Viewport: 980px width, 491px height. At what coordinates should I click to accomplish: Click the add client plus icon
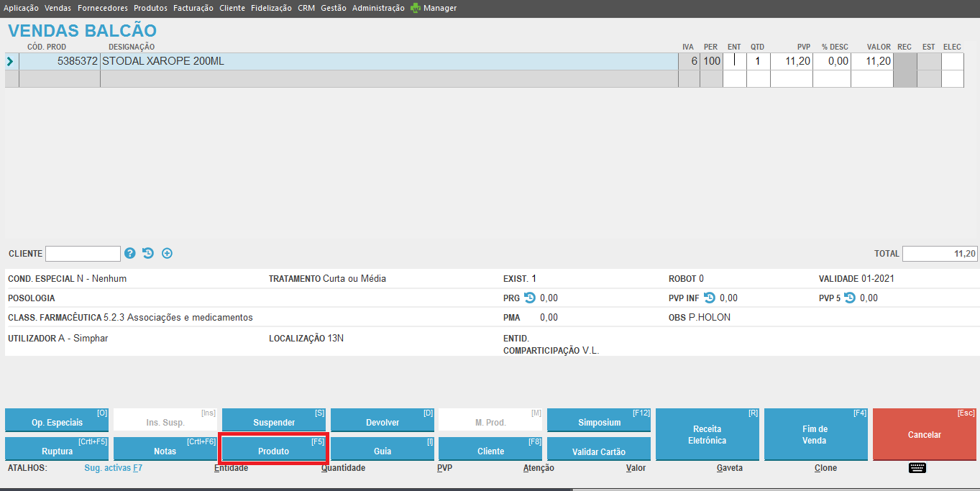[x=167, y=253]
